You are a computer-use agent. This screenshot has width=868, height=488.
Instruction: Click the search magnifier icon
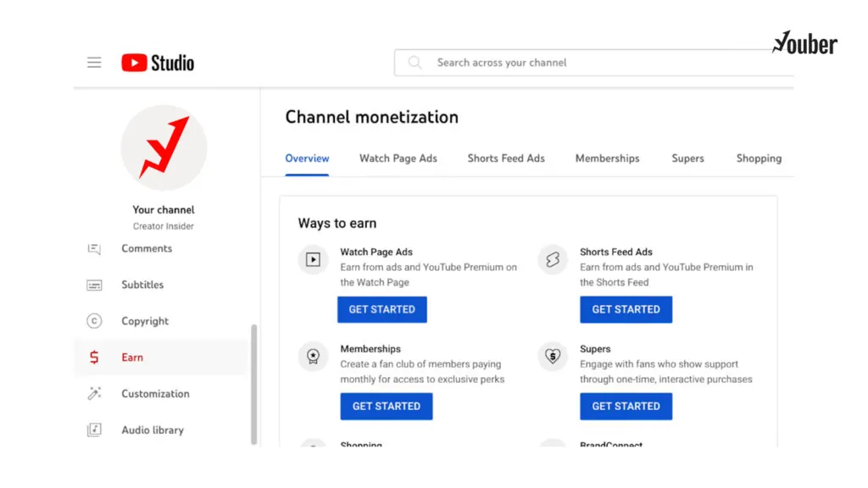415,63
